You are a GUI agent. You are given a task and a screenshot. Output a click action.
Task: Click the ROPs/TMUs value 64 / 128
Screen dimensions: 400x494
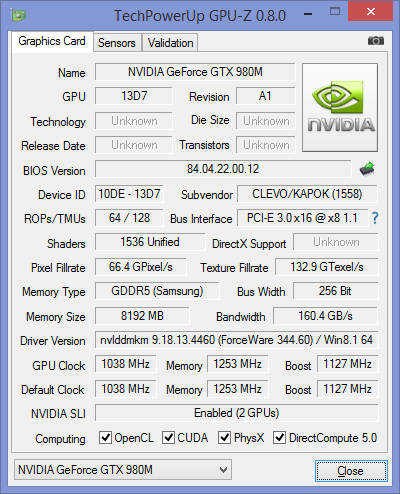[129, 218]
